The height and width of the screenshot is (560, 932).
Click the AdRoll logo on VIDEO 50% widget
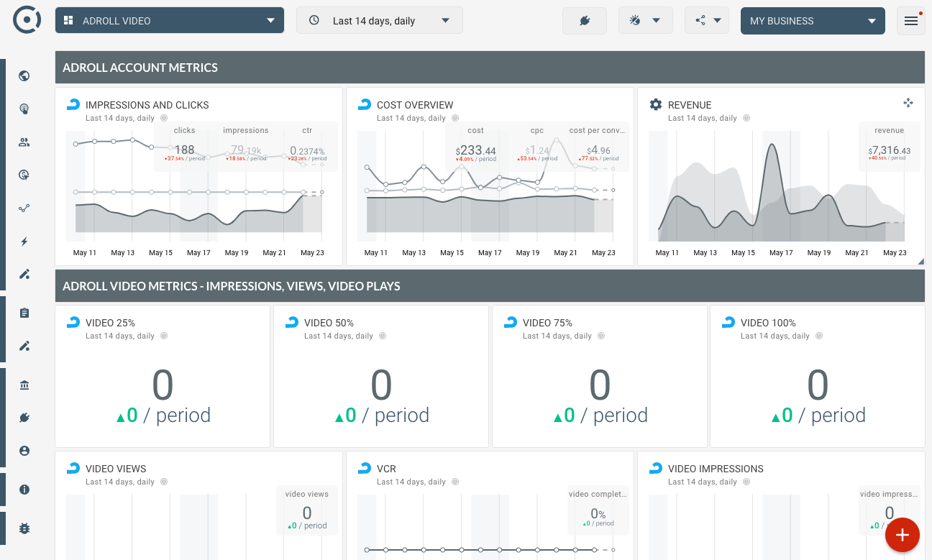(x=292, y=322)
